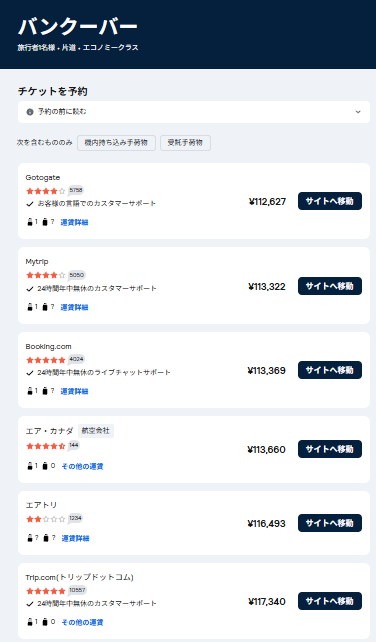Go to site for Mytrip ¥113,322 offer
The width and height of the screenshot is (376, 642).
(x=330, y=286)
